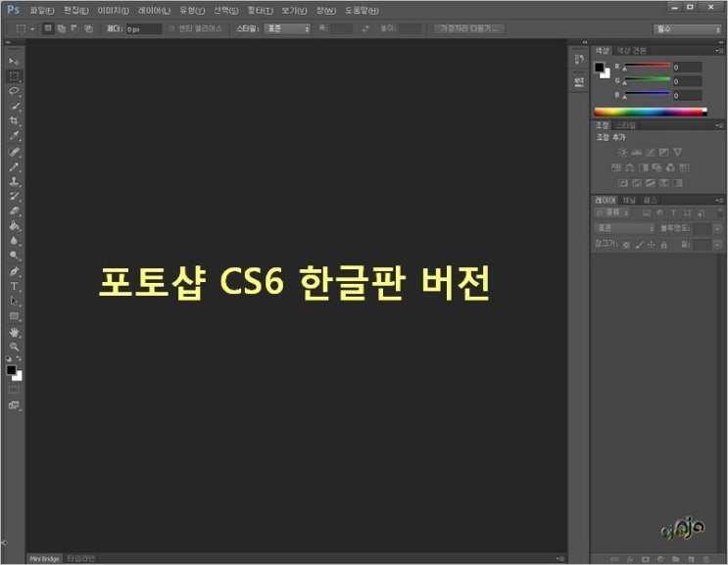Choose Add to selection mode
The image size is (728, 565).
[x=62, y=28]
